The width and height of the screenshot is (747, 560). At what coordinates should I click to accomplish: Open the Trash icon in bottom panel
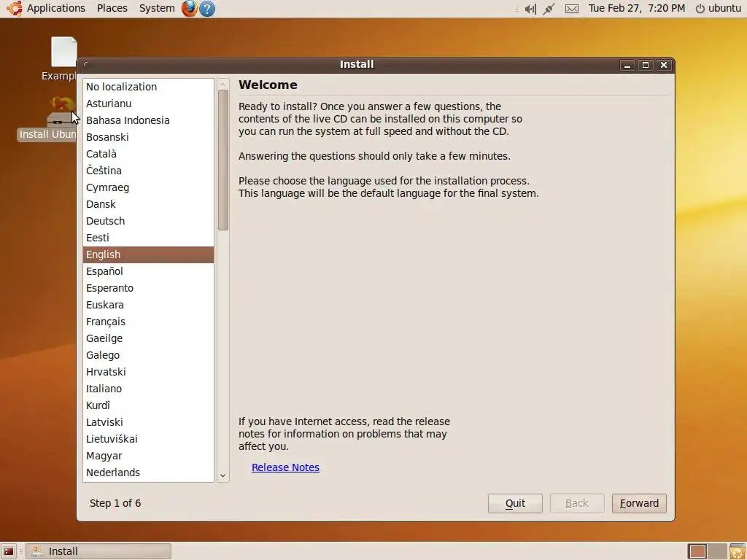click(x=737, y=551)
